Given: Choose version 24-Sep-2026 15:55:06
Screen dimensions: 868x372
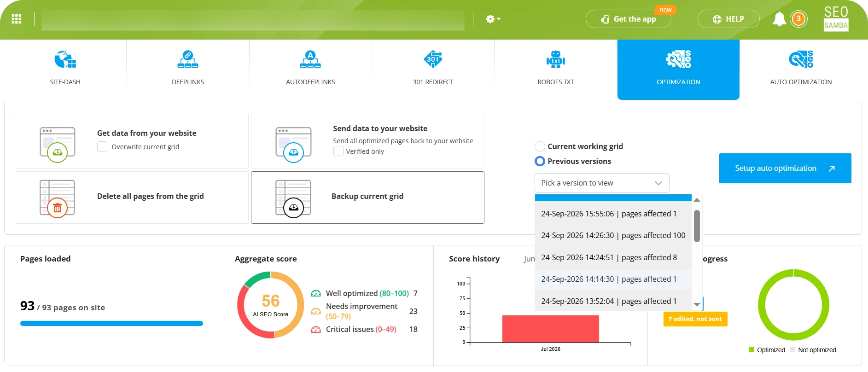Looking at the screenshot, I should [x=613, y=214].
